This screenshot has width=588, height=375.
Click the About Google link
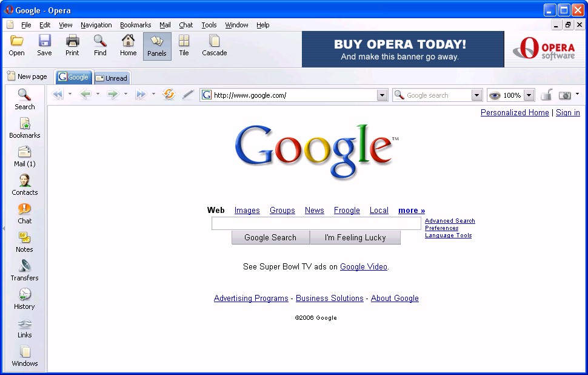395,298
